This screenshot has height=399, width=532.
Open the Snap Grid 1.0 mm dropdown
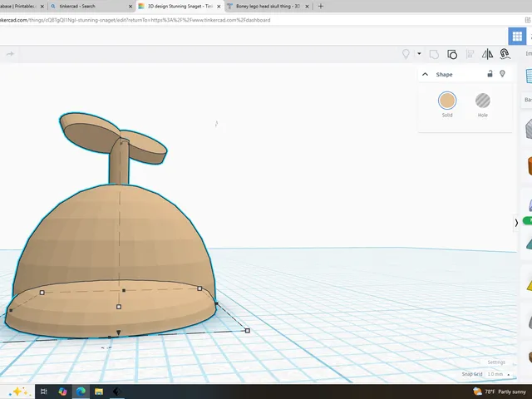click(499, 374)
